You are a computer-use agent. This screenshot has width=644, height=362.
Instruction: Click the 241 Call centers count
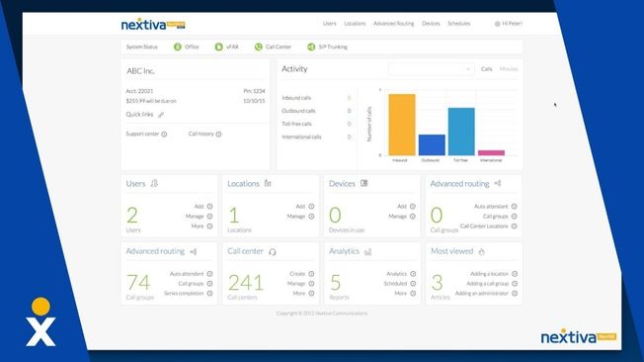point(246,283)
